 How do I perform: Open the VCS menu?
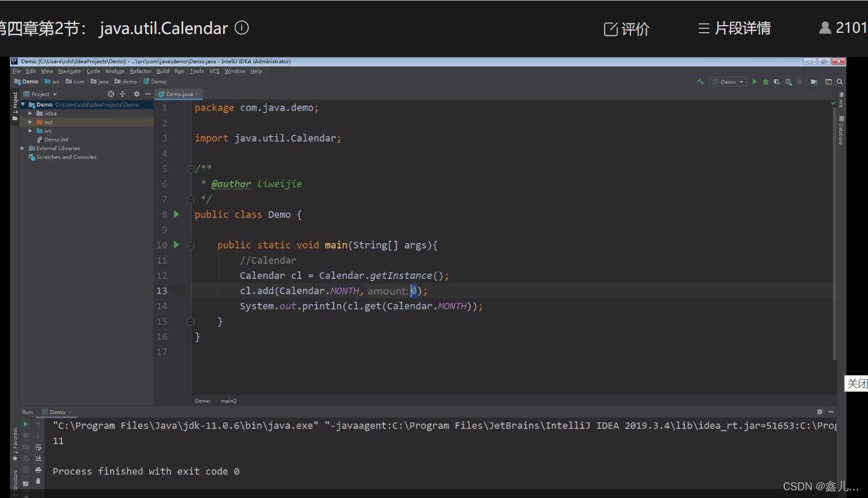(214, 71)
